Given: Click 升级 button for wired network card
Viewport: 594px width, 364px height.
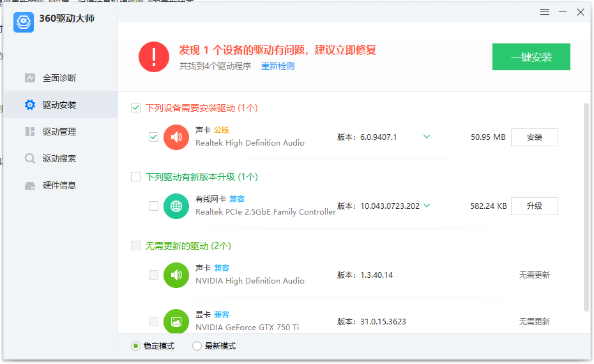Looking at the screenshot, I should tap(535, 206).
